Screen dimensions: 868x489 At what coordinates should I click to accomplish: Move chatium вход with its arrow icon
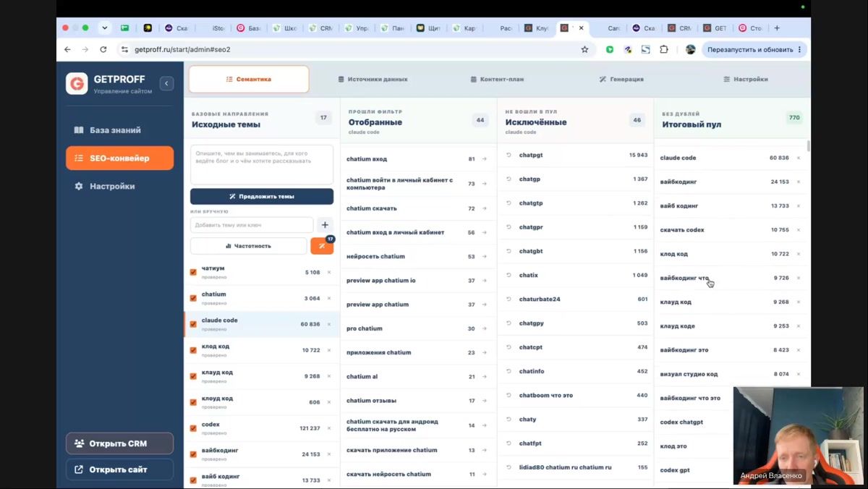click(x=485, y=159)
